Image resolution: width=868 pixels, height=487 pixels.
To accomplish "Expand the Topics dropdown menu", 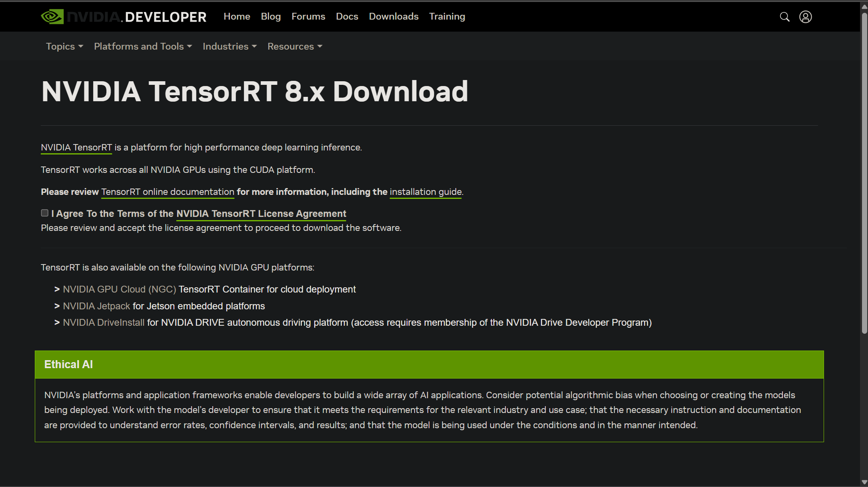I will [x=64, y=46].
